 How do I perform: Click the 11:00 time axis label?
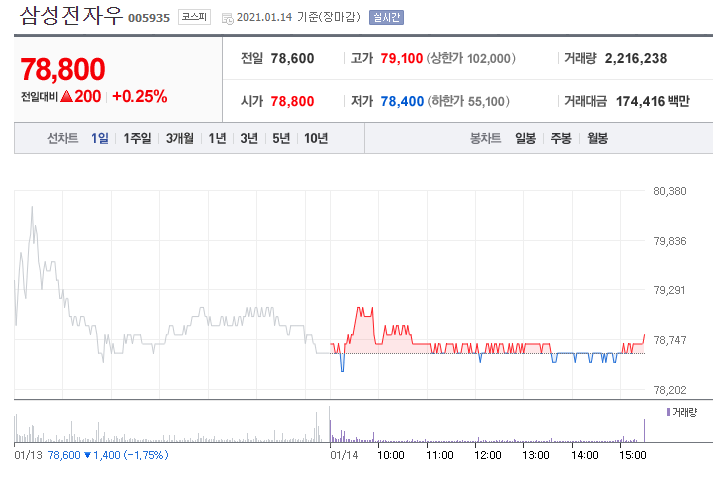[440, 455]
